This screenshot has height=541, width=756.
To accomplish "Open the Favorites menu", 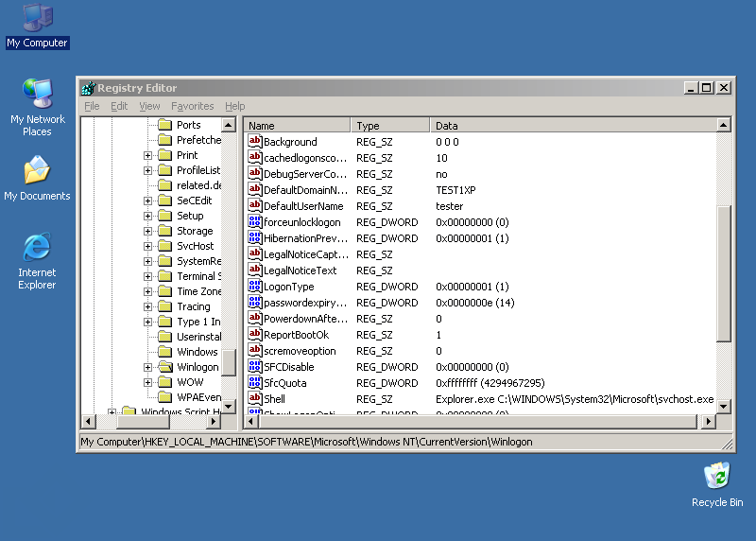I will pos(192,106).
